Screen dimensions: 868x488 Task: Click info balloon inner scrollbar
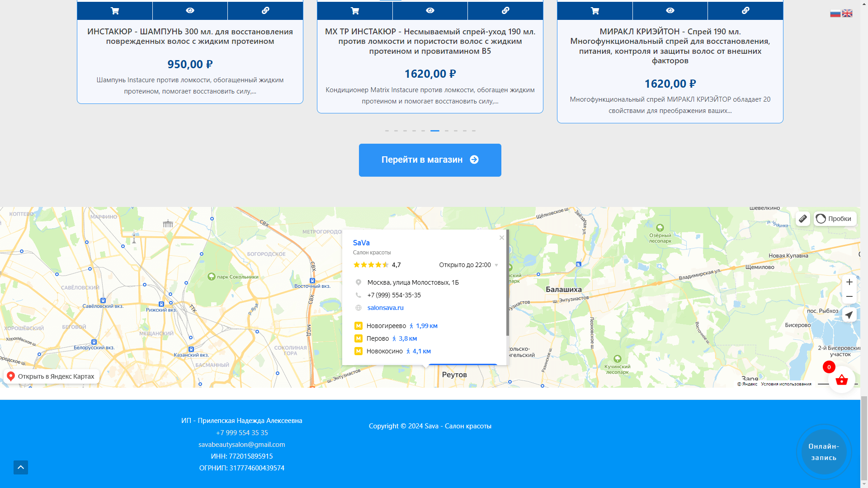click(508, 283)
